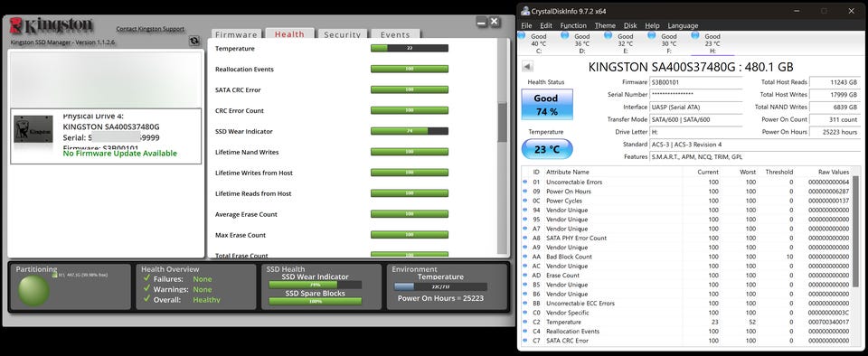Click the Total Host Reads value 11243 GB
Viewport: 868px width, 356px height.
[x=835, y=82]
